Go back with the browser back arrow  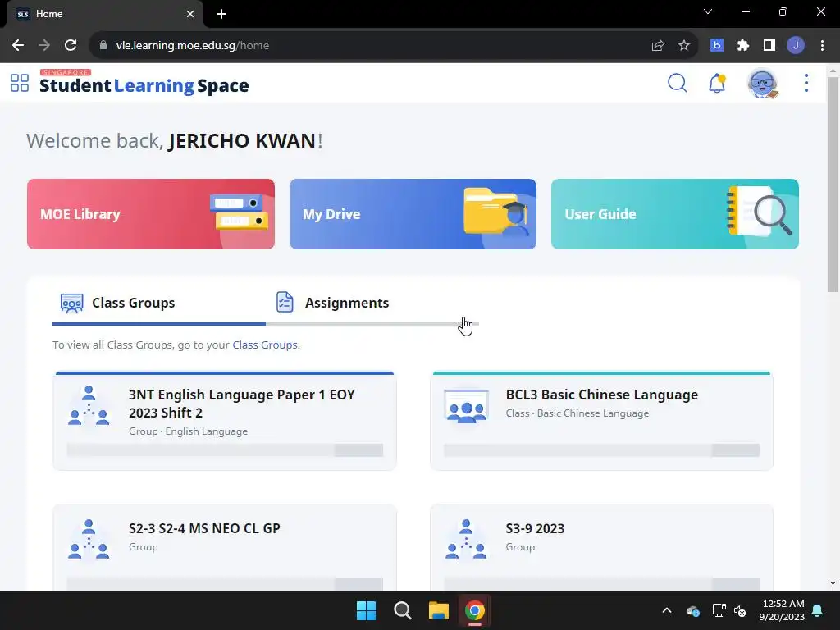point(18,46)
